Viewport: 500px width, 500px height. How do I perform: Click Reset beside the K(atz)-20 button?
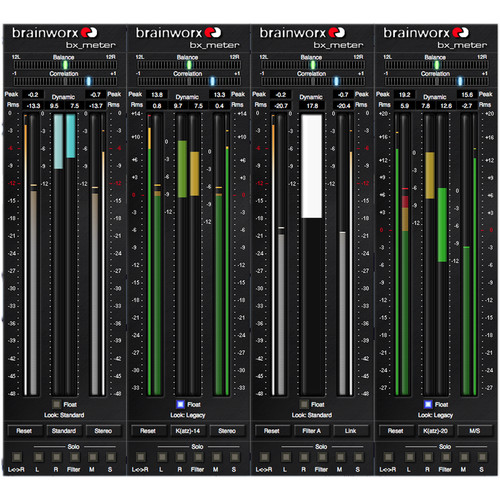[x=395, y=431]
